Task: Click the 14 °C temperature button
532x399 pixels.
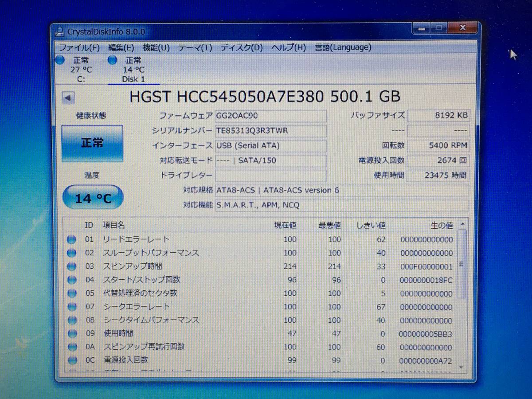Action: pyautogui.click(x=93, y=198)
